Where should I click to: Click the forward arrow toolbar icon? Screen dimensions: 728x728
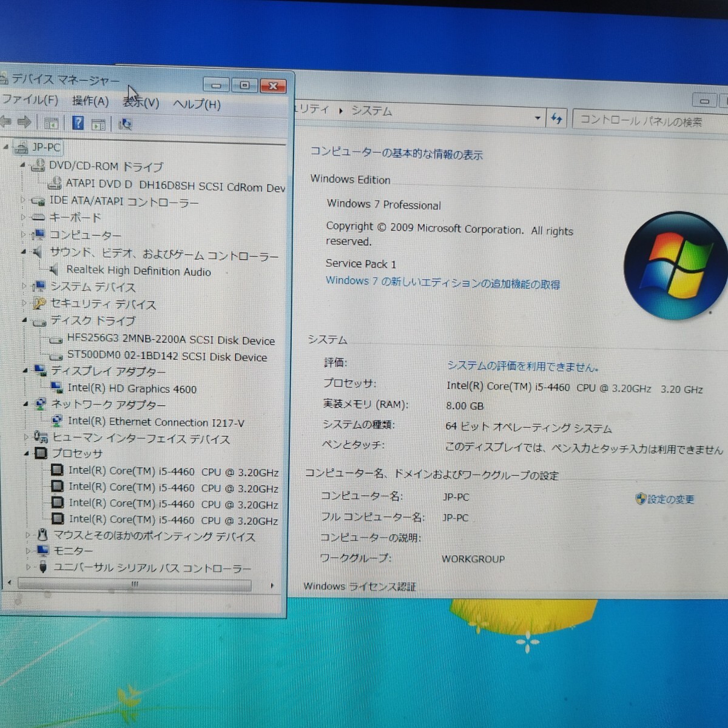24,123
